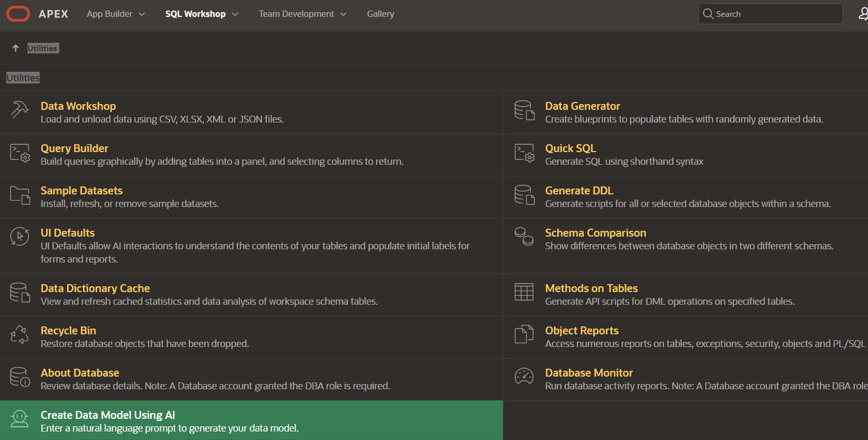Click the Schema Comparison icon

coord(524,236)
